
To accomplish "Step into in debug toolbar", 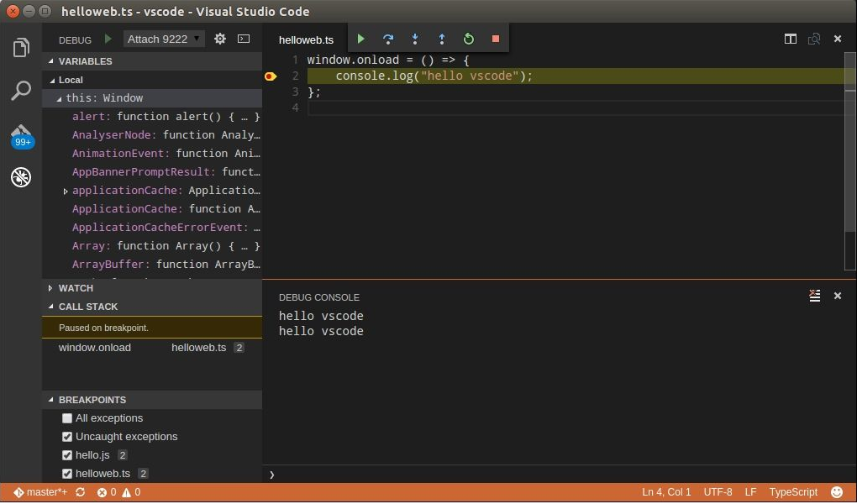I will [x=415, y=39].
